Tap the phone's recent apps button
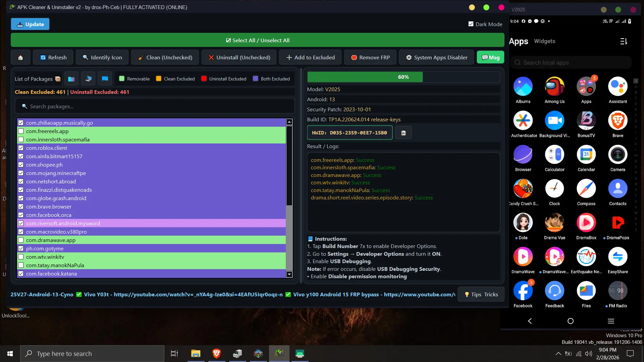 [x=611, y=321]
